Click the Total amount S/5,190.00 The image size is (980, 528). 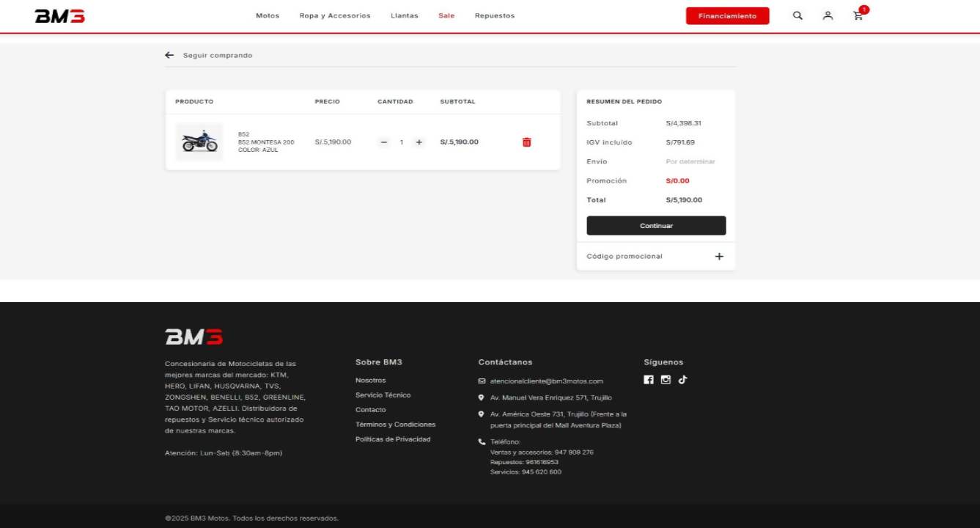coord(684,199)
